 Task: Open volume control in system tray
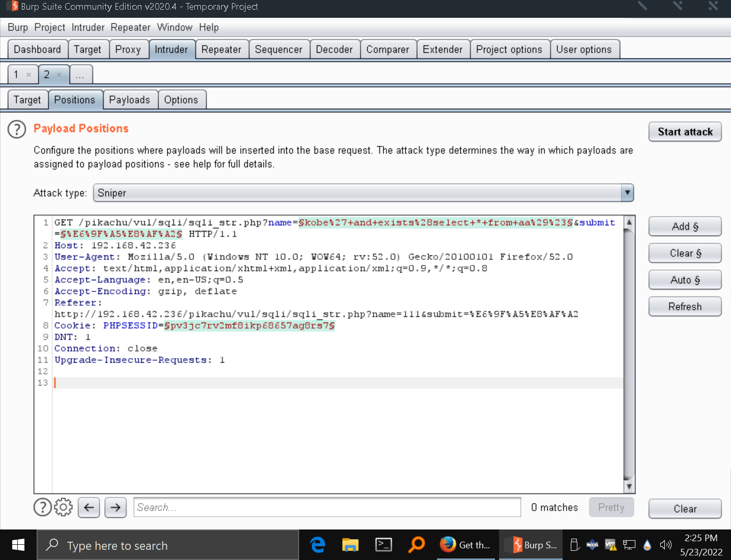pos(665,545)
